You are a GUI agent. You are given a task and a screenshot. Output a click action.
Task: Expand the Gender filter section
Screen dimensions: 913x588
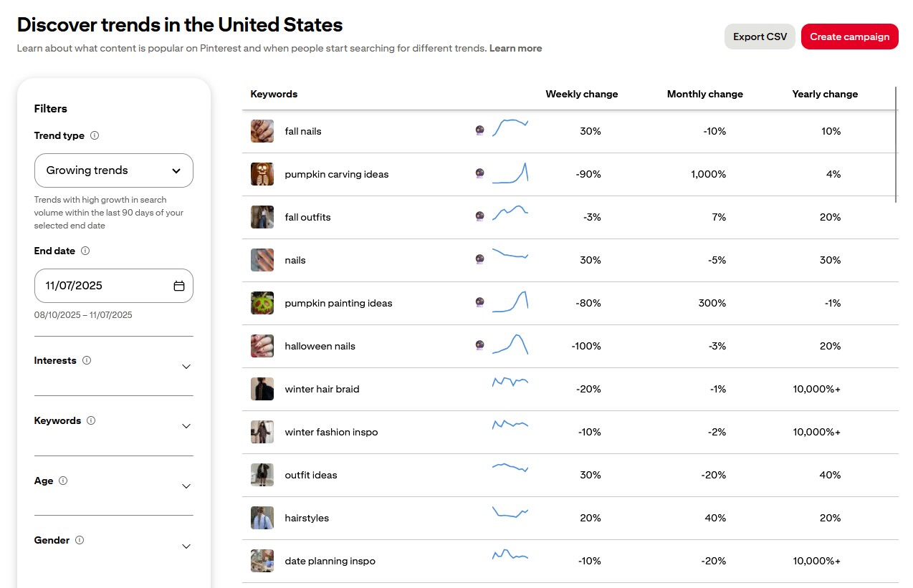(186, 546)
